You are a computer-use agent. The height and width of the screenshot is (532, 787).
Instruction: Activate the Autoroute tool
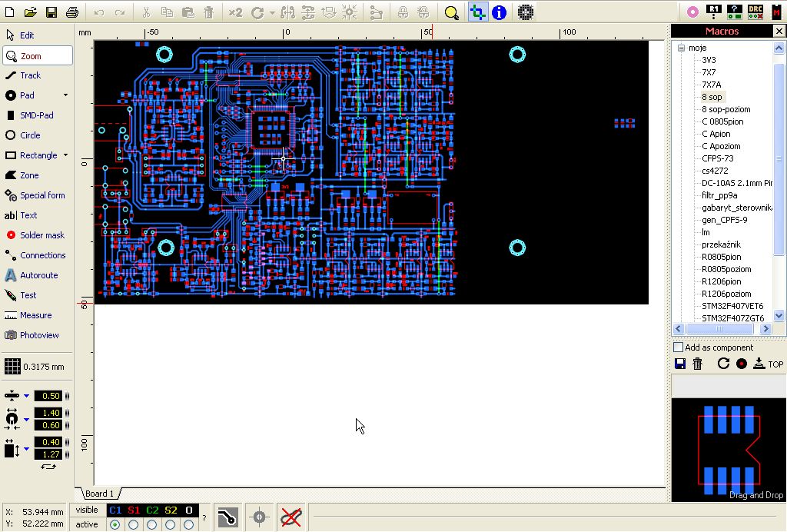(38, 275)
